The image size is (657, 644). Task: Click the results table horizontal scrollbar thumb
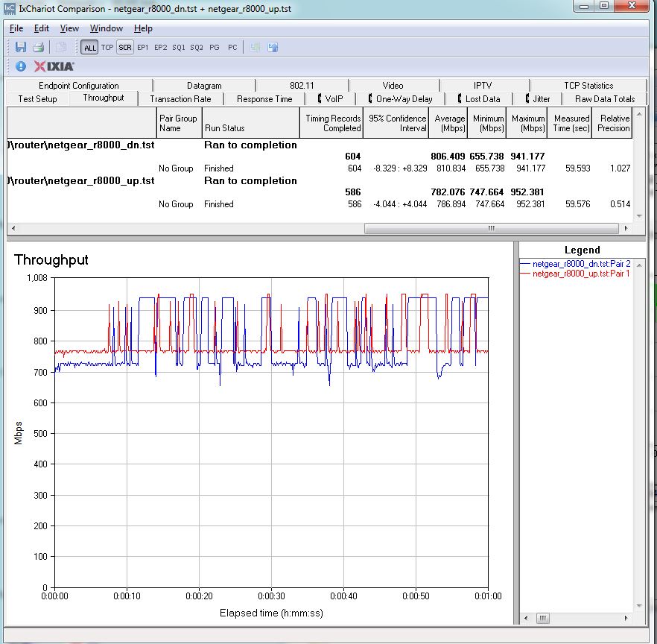[x=491, y=229]
